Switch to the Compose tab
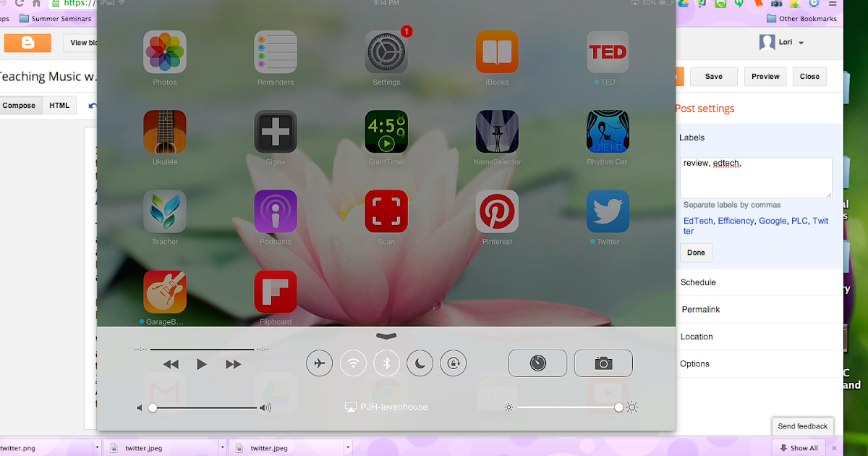Image resolution: width=868 pixels, height=456 pixels. [x=20, y=106]
